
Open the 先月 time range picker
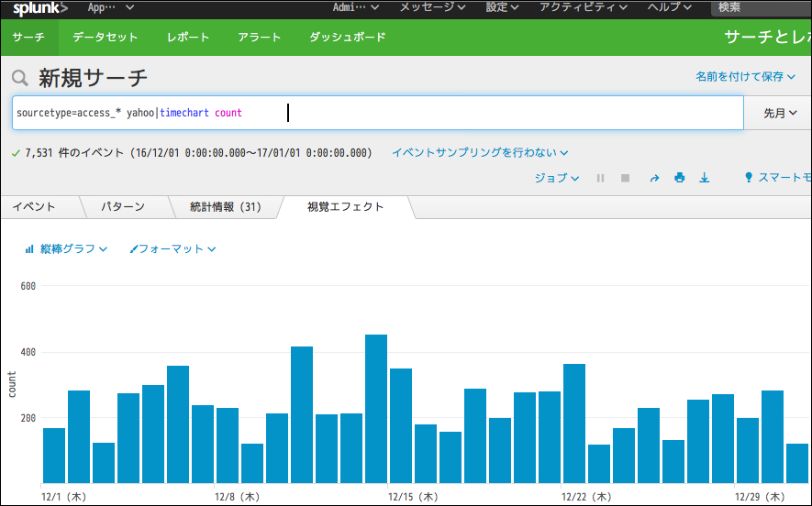[x=779, y=114]
